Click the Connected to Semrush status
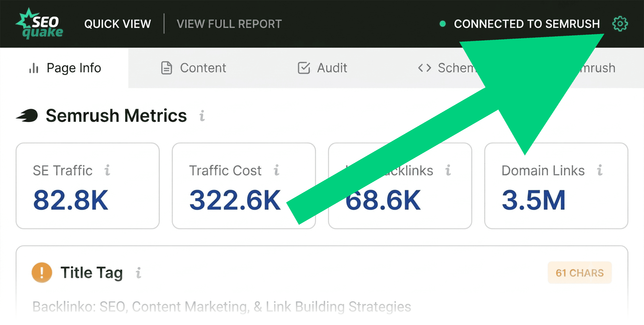644x325 pixels. [x=527, y=24]
